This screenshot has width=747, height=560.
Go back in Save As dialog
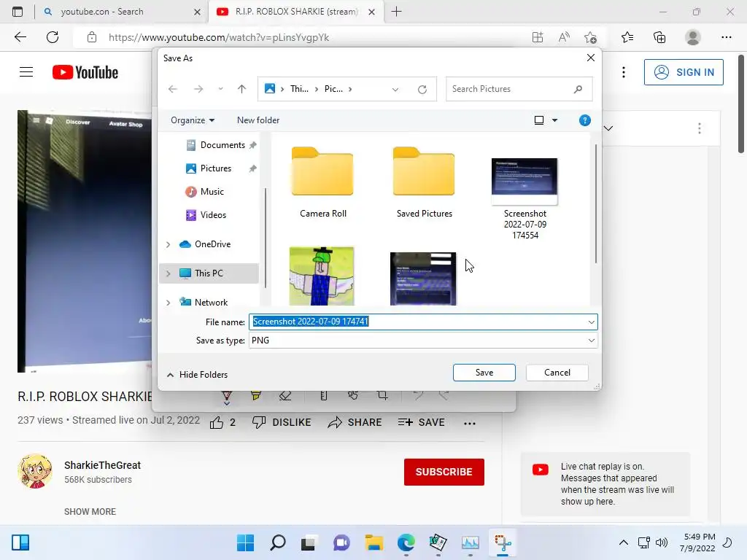point(173,89)
